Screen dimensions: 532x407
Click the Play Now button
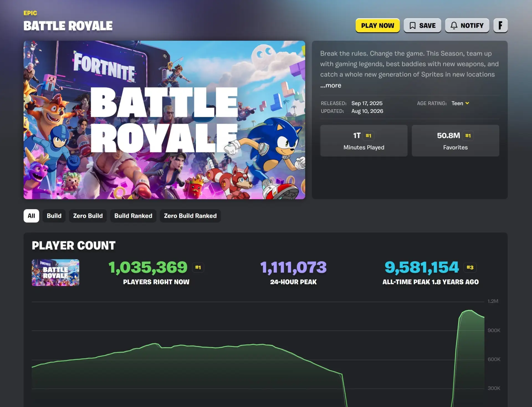tap(377, 25)
